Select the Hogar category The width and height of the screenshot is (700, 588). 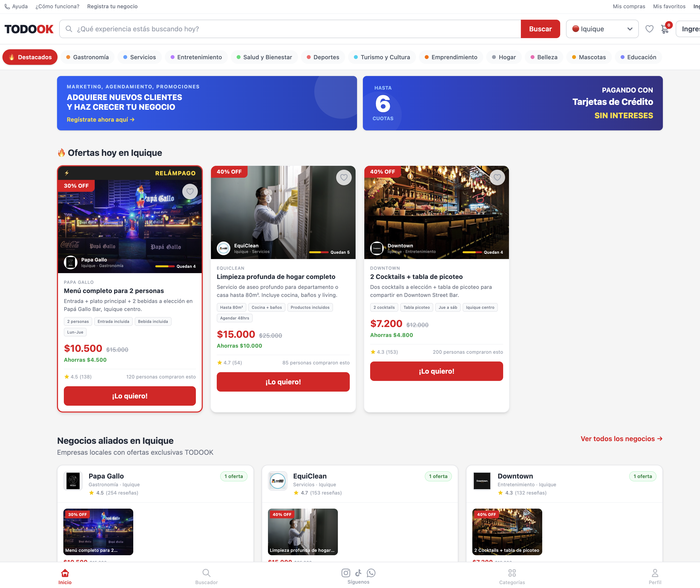(504, 57)
